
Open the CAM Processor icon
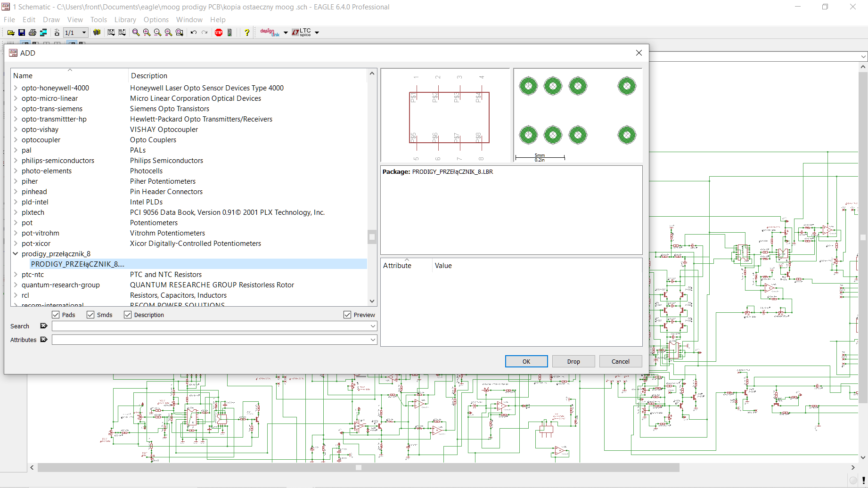pos(43,33)
